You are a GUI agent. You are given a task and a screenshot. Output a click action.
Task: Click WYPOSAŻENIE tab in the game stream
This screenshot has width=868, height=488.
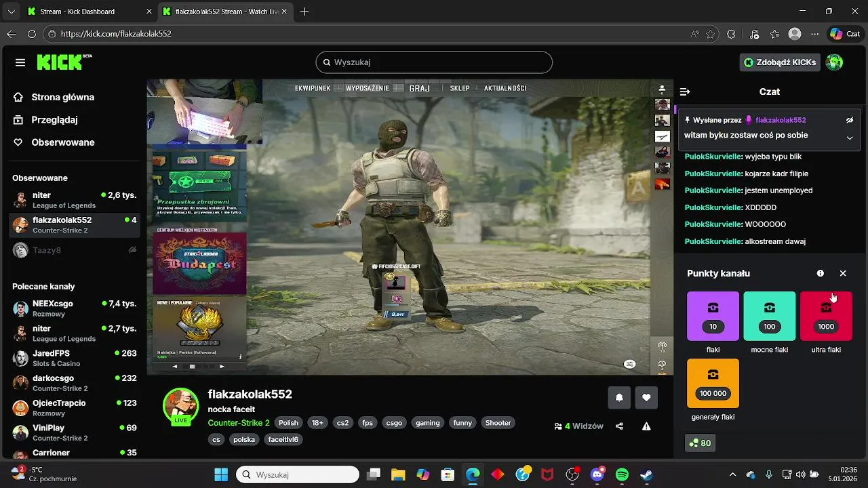(368, 88)
